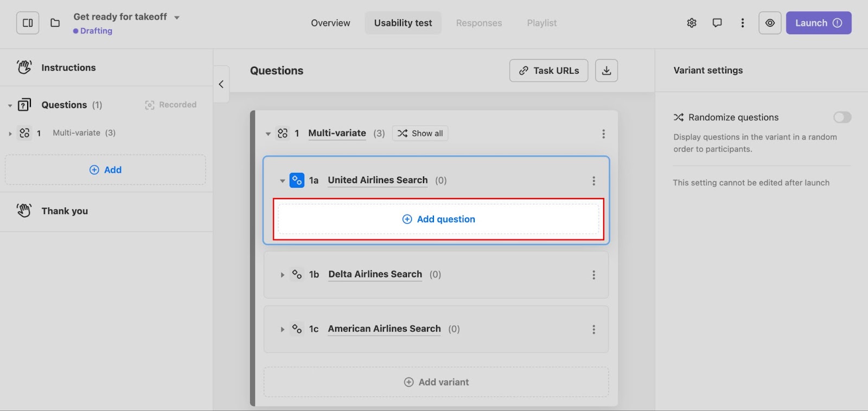Toggle the sidebar panel icon
The height and width of the screenshot is (411, 868).
tap(28, 23)
